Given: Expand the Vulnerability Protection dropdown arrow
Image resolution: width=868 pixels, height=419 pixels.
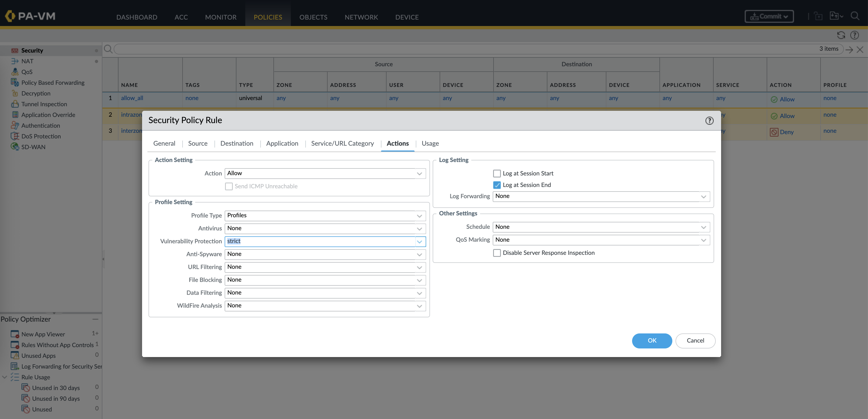Looking at the screenshot, I should 419,242.
